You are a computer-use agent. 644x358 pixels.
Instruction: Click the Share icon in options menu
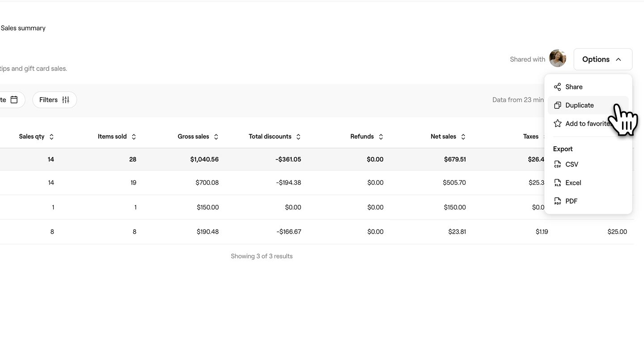click(557, 87)
